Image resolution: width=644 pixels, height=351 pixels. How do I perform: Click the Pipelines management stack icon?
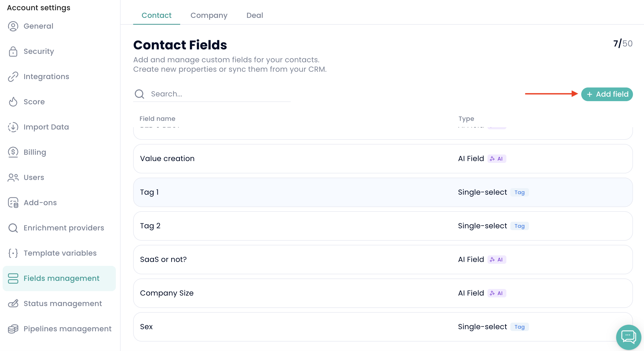[13, 329]
